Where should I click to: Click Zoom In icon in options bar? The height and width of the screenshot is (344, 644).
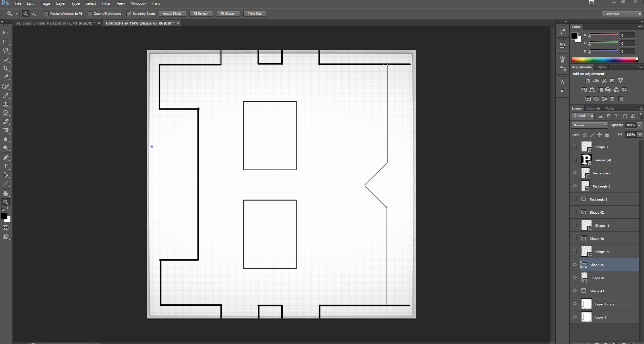[26, 14]
